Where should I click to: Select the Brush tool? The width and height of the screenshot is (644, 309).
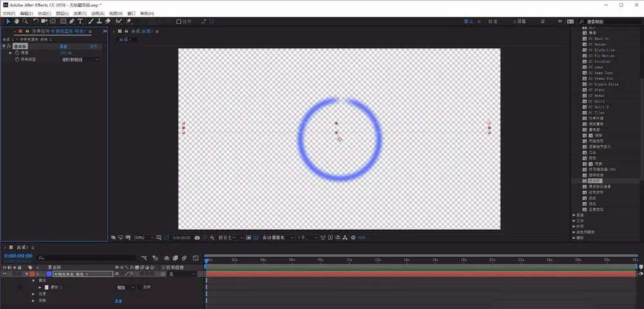(91, 21)
